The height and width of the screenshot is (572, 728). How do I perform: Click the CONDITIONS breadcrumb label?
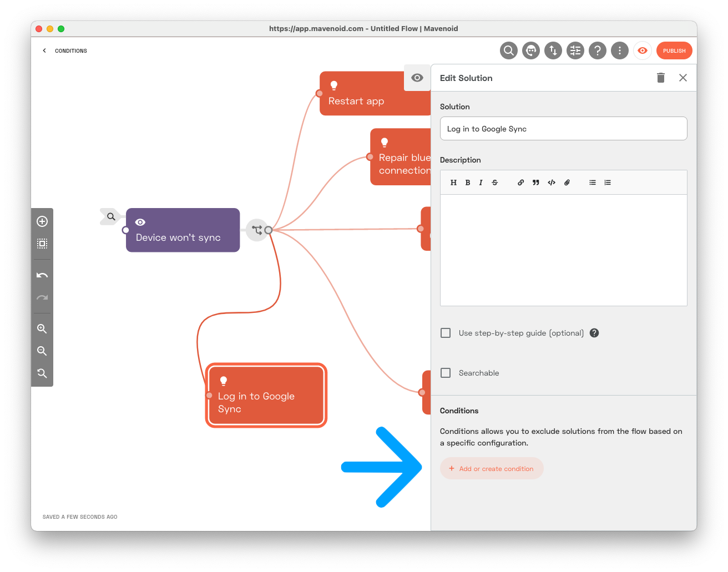point(71,50)
